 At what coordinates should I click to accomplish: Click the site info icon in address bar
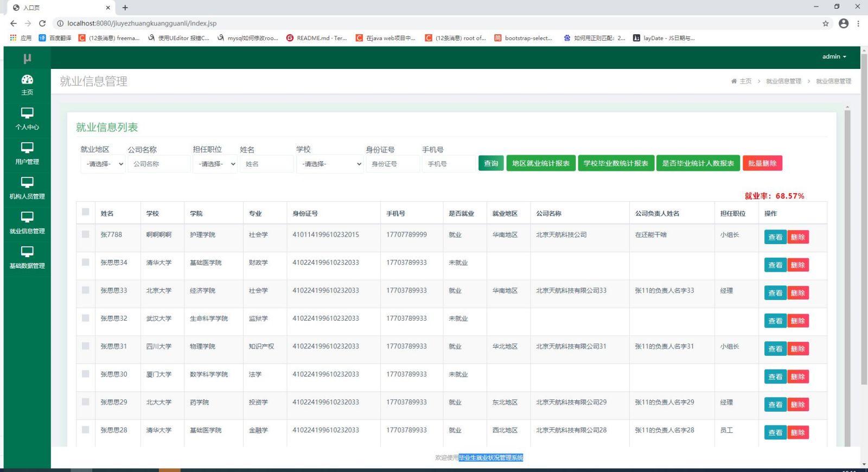60,23
